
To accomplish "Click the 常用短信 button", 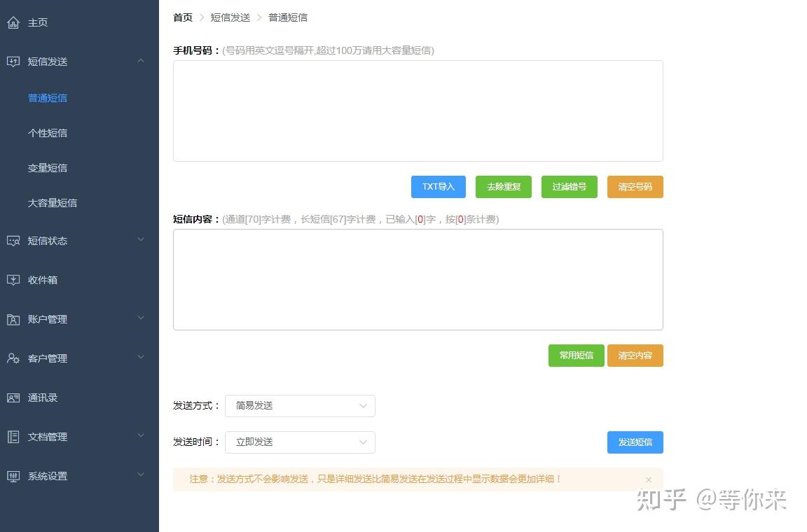I will (x=577, y=356).
